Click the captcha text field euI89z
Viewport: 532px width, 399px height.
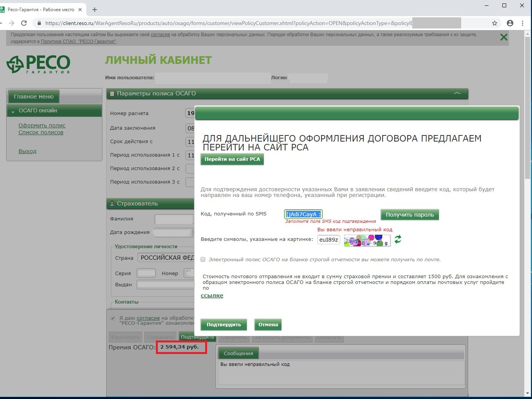329,240
